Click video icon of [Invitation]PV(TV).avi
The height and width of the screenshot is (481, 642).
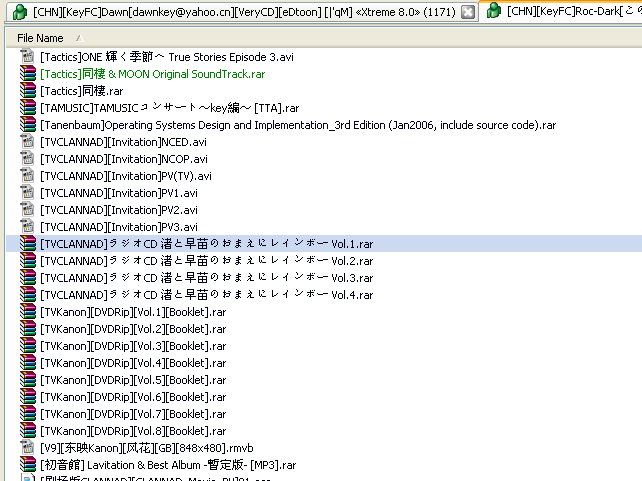[27, 176]
